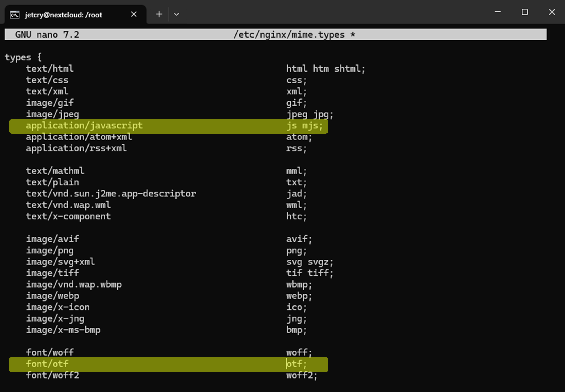
Task: Click the 'jad;' extension value
Action: tap(297, 194)
